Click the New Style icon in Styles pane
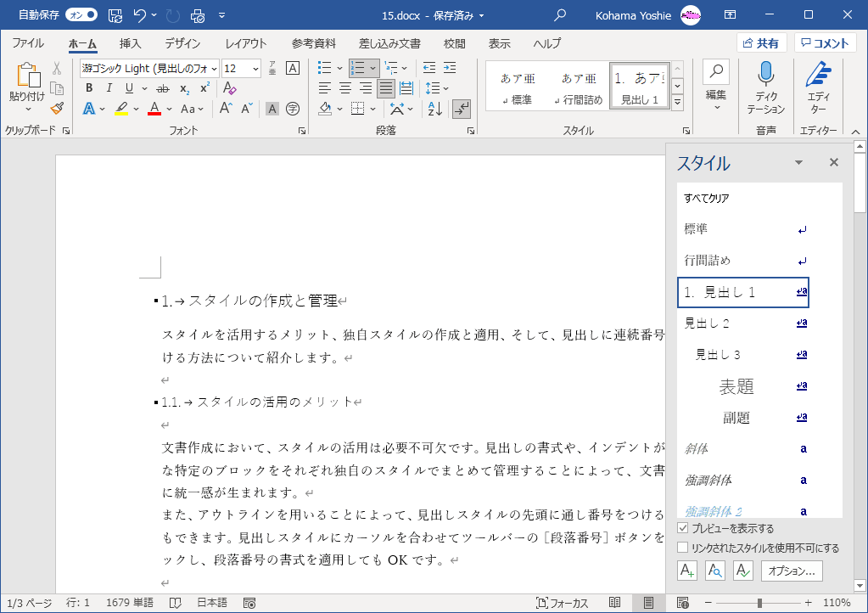868x613 pixels. (x=686, y=571)
